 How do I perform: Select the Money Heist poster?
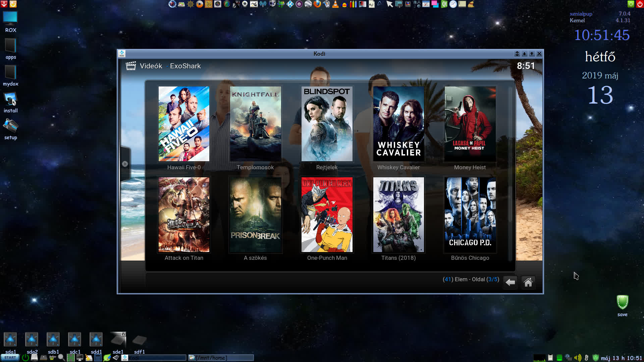pyautogui.click(x=470, y=124)
